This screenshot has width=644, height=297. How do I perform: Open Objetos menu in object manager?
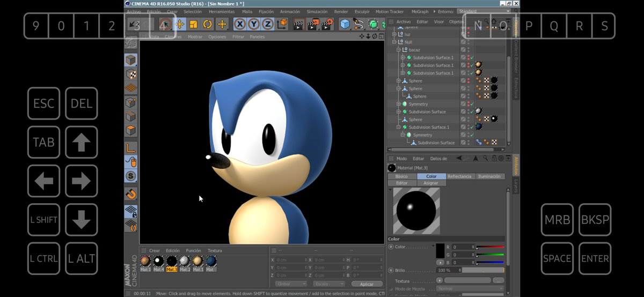coord(457,21)
